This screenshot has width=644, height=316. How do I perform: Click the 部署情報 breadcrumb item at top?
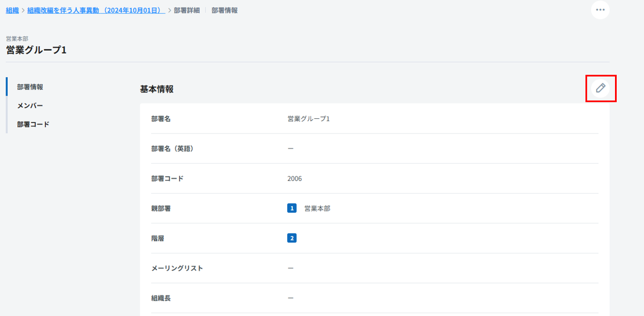pos(225,11)
